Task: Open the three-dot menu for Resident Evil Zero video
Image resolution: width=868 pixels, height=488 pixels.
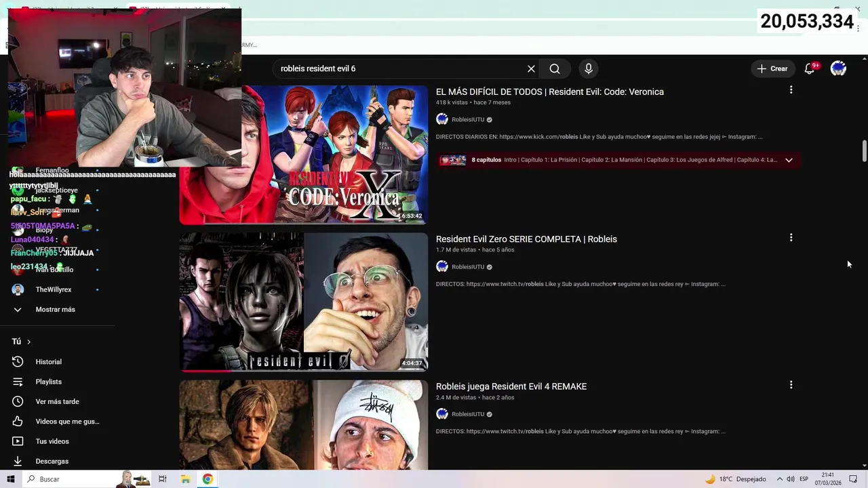Action: (791, 238)
